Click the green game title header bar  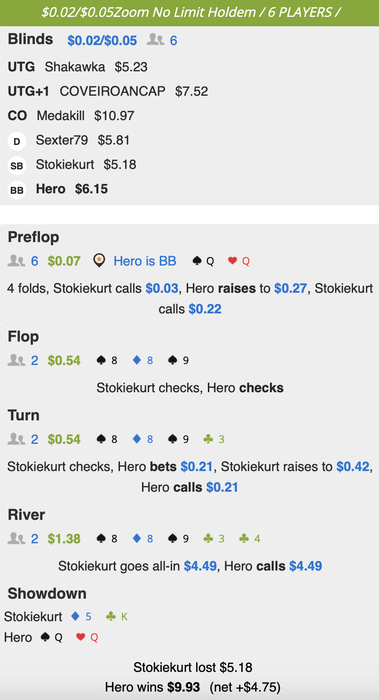(189, 12)
